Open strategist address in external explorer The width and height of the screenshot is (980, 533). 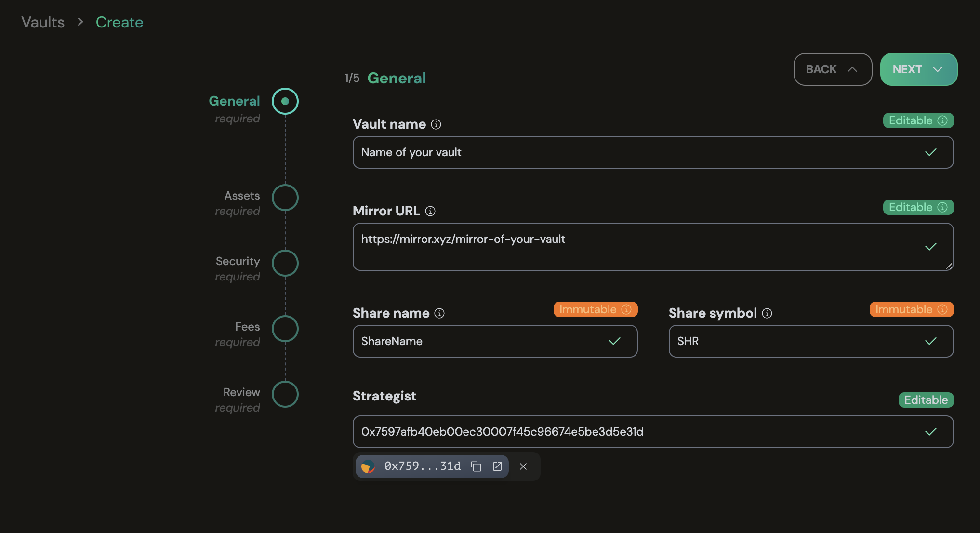(x=497, y=466)
